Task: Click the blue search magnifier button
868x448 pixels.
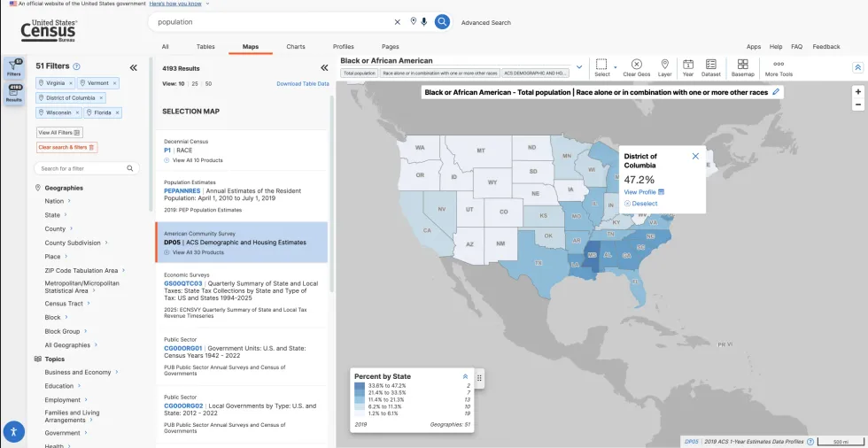Action: tap(442, 22)
